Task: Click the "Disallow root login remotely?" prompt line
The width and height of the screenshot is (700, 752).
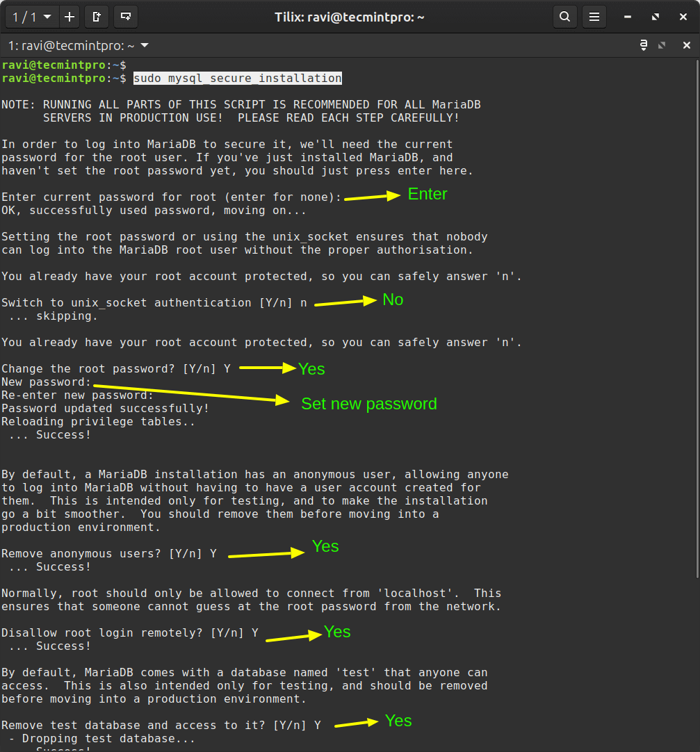Action: (129, 633)
